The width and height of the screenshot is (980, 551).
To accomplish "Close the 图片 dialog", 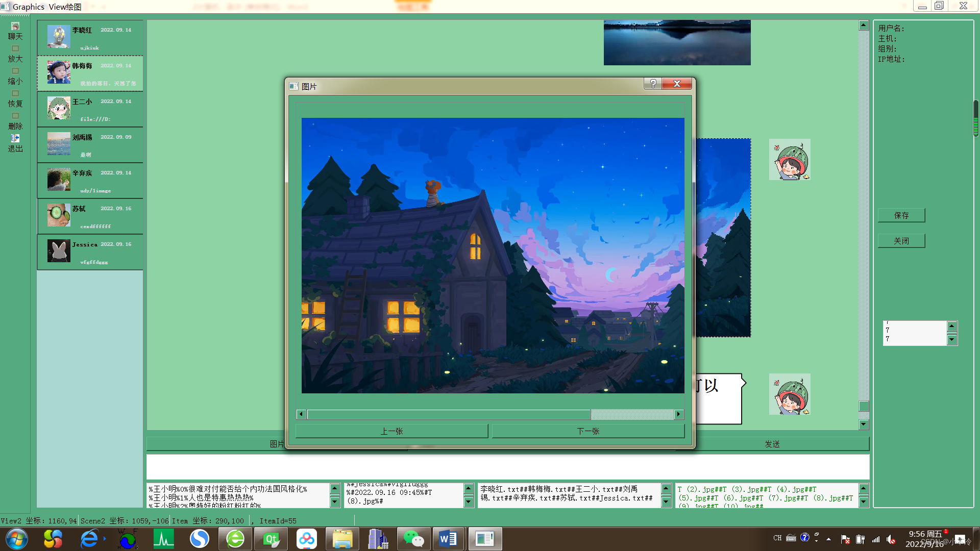I will point(677,84).
